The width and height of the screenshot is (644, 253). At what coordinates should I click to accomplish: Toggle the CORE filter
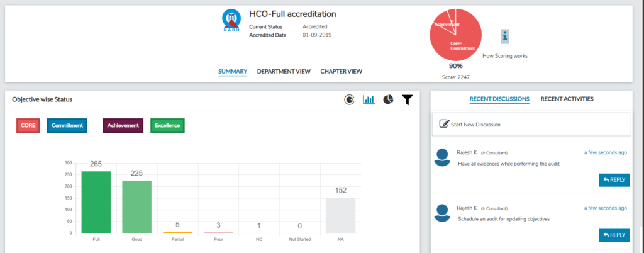click(28, 125)
